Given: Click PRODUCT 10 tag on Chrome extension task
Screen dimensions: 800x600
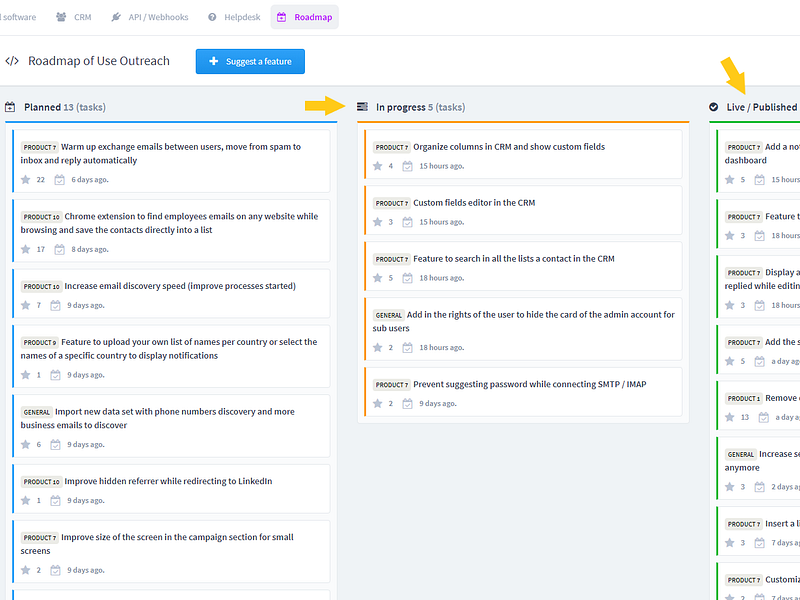Looking at the screenshot, I should coord(41,217).
